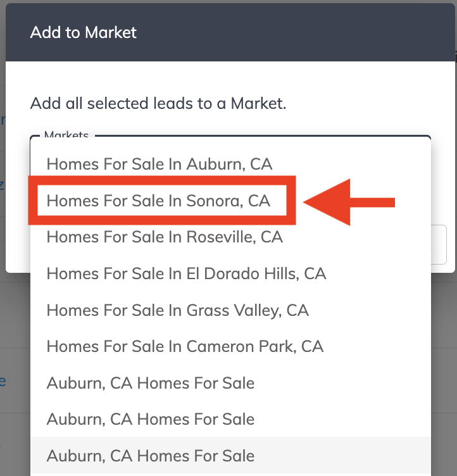Click the Add to Market dialog title
Viewport: 457px width, 476px height.
[83, 32]
